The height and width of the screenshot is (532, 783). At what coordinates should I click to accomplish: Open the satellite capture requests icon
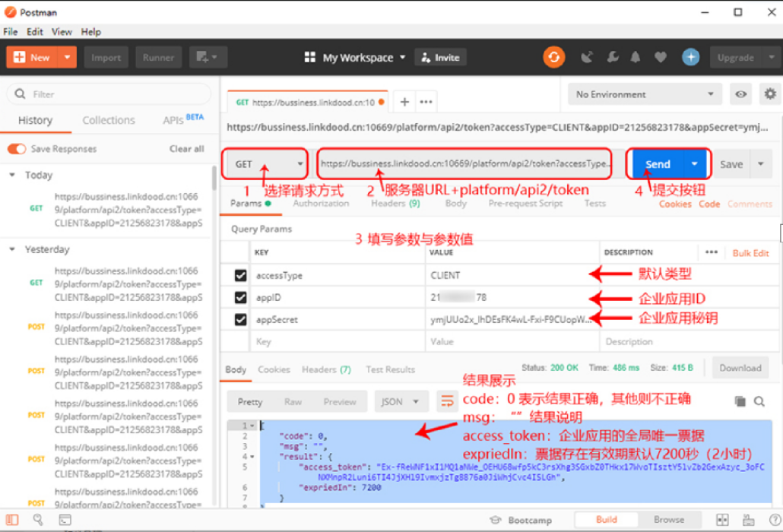(x=587, y=58)
